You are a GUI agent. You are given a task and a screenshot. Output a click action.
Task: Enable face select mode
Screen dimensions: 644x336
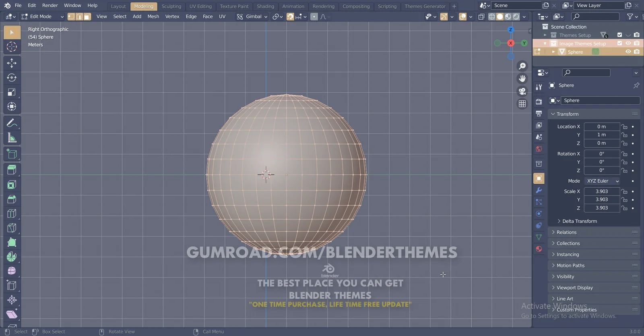[x=87, y=17]
